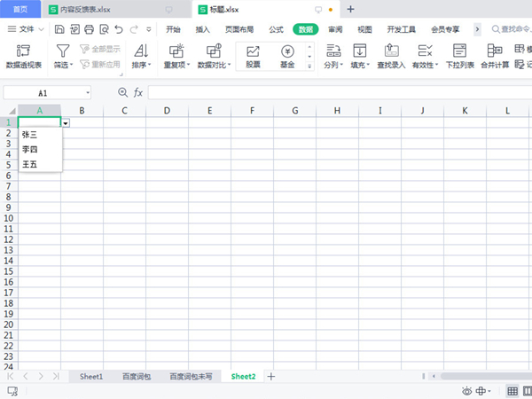
Task: Click the 首页 home button
Action: [x=20, y=9]
